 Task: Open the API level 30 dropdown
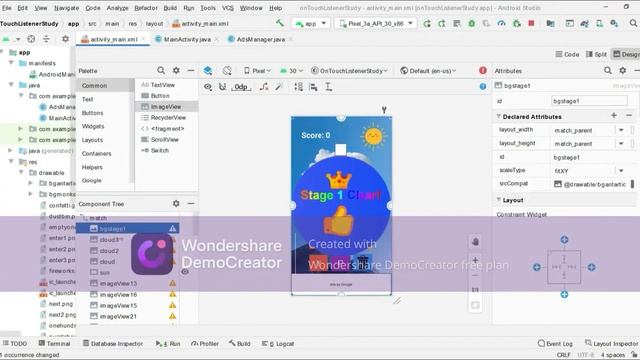click(291, 71)
